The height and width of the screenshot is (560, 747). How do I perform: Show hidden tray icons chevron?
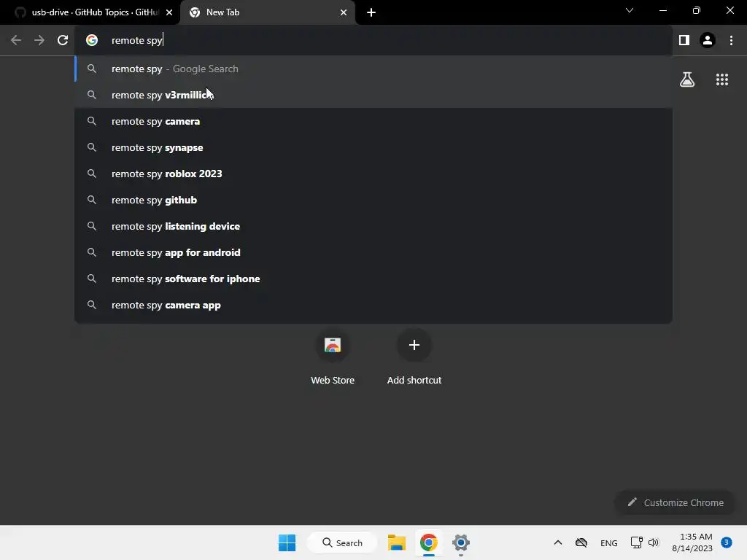558,542
